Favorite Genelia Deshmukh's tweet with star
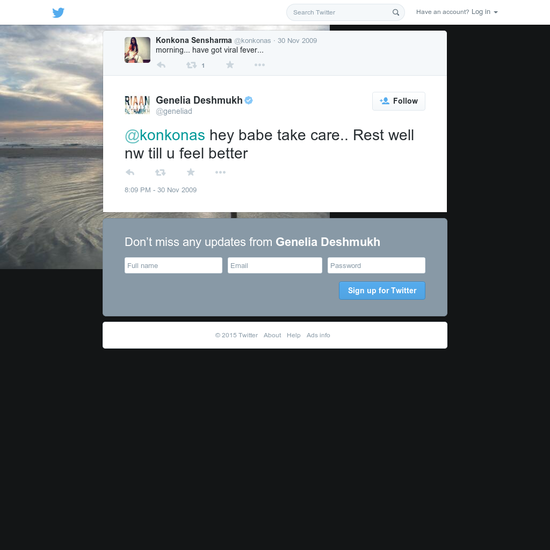The height and width of the screenshot is (550, 550). point(190,172)
